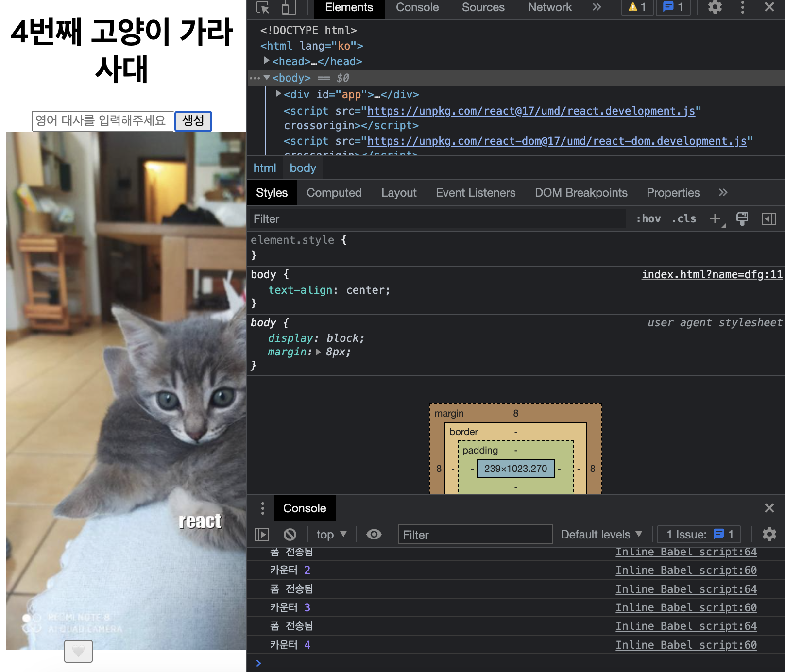Open the Sources tab
The image size is (785, 672).
click(x=483, y=7)
